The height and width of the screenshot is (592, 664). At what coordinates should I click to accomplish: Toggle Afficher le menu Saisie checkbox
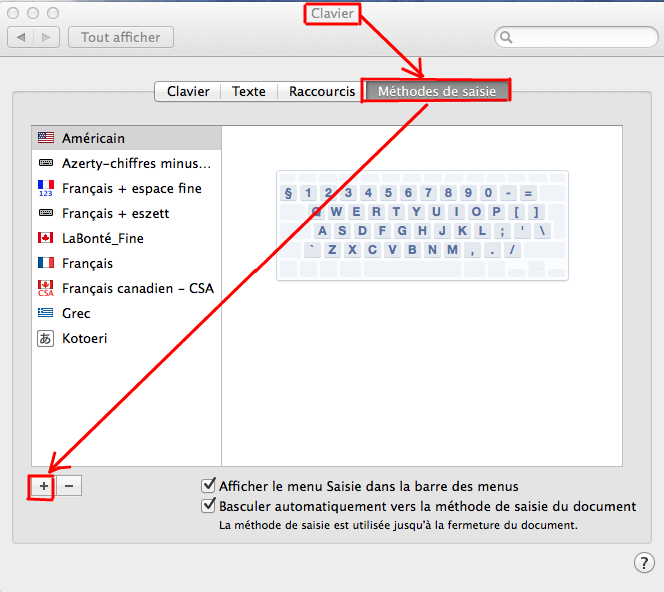point(209,486)
